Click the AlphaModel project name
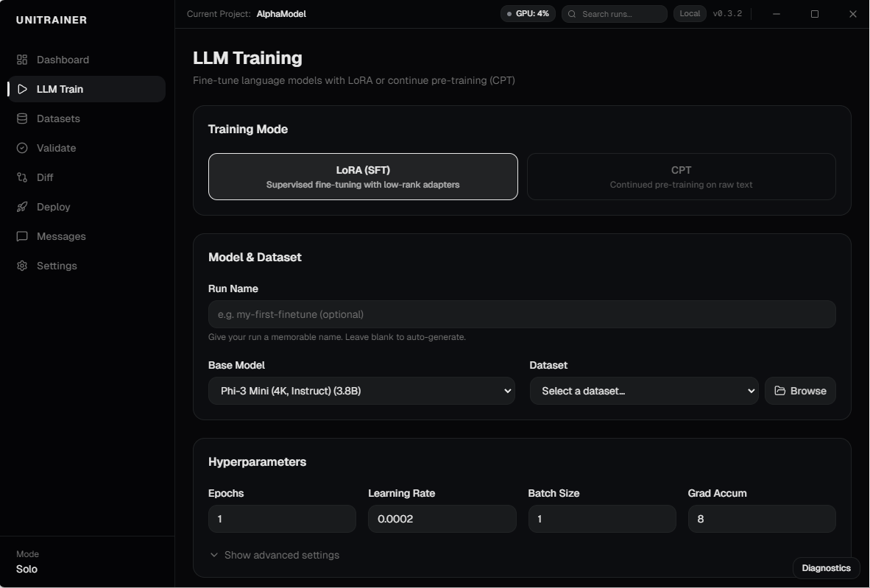Screen dimensions: 870x588 coord(280,13)
